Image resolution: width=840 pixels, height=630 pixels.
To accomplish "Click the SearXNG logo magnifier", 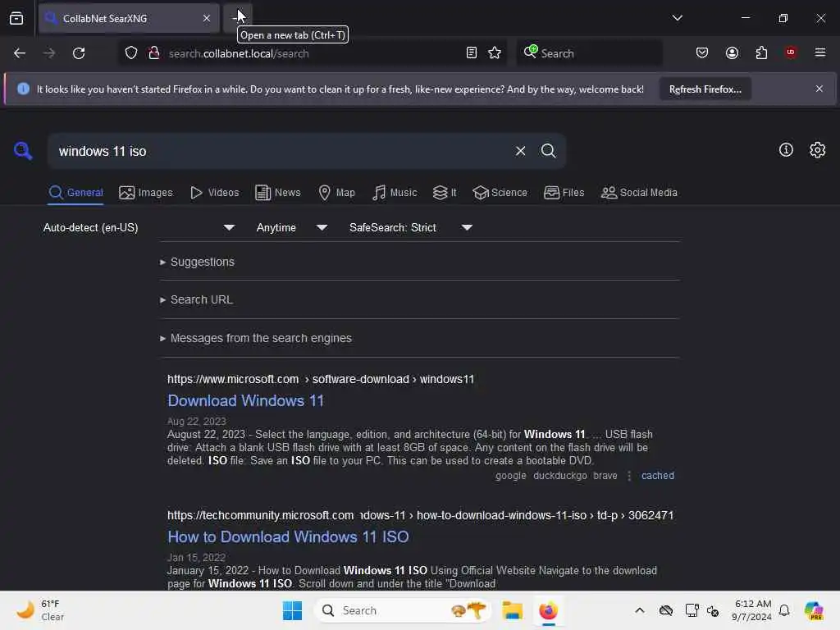I will point(23,151).
